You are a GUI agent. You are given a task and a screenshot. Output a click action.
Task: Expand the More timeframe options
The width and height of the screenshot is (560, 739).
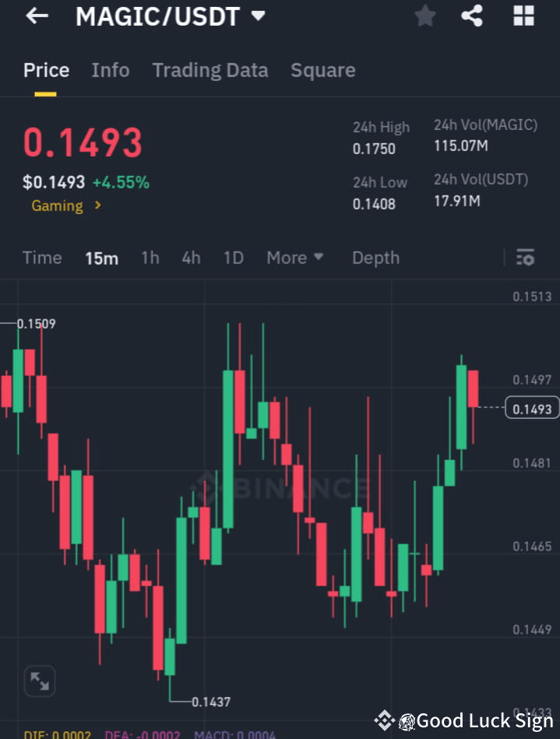(294, 258)
